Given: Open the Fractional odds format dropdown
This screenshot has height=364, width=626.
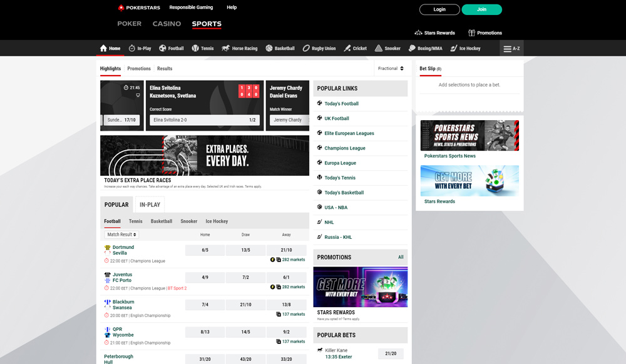Looking at the screenshot, I should point(392,68).
